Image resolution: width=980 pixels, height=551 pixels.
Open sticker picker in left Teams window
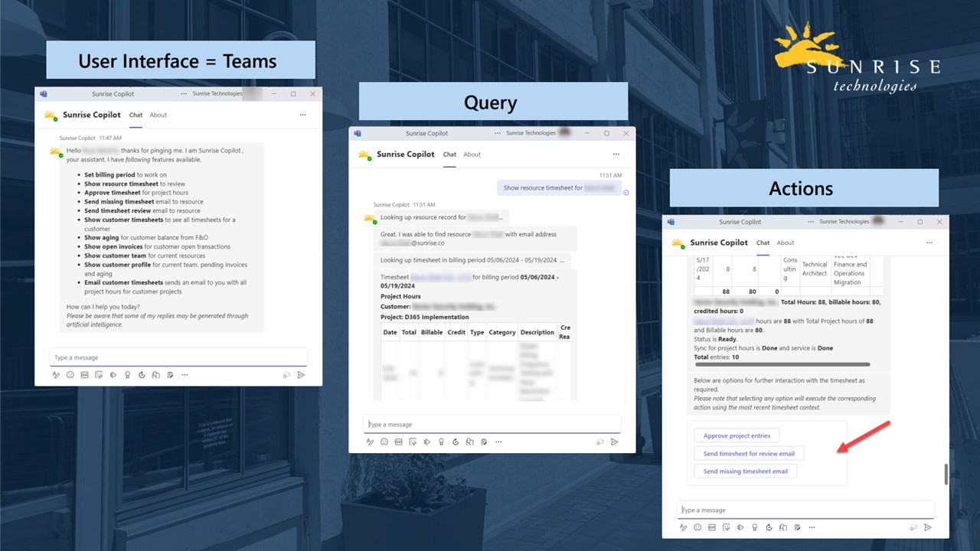99,375
